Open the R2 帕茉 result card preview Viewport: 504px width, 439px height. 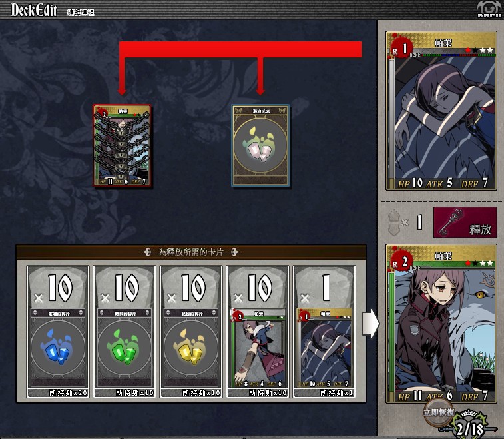[x=441, y=324]
